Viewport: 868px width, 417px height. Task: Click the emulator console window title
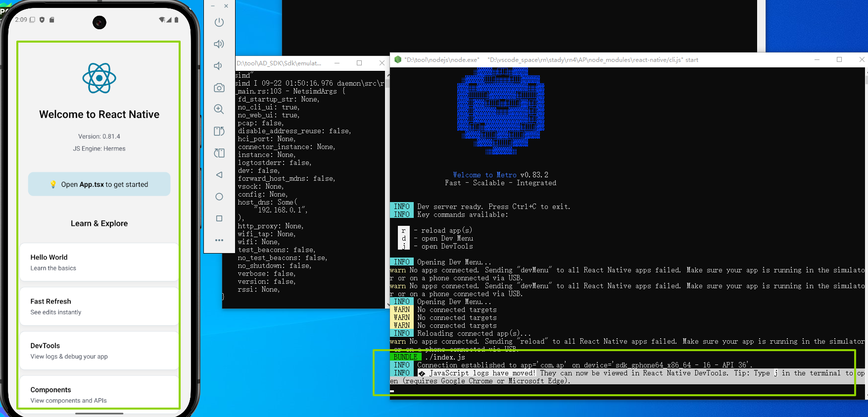[279, 63]
